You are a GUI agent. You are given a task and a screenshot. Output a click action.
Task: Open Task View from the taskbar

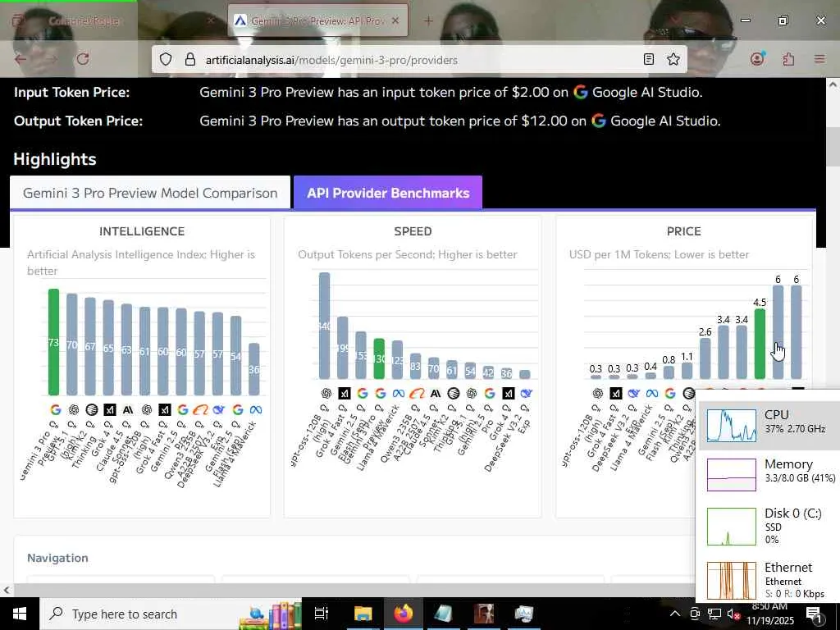[x=321, y=614]
